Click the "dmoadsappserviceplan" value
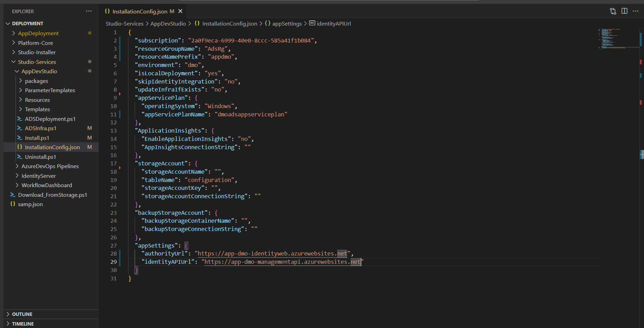The image size is (644, 328). 251,114
